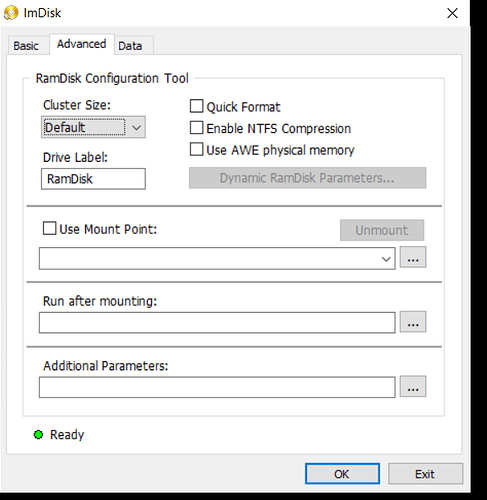Click the Exit button
Viewport: 487px width, 500px height.
pos(425,474)
